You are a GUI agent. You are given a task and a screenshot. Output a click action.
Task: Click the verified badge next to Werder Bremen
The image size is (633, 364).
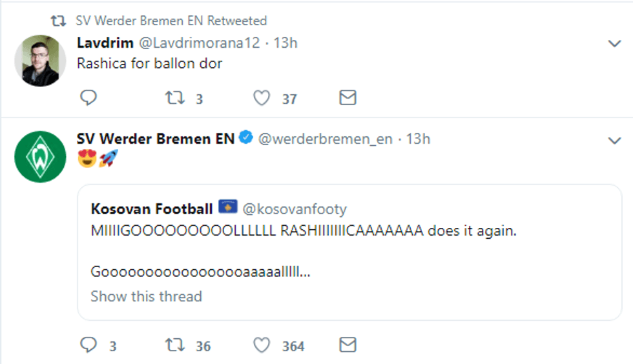click(246, 138)
